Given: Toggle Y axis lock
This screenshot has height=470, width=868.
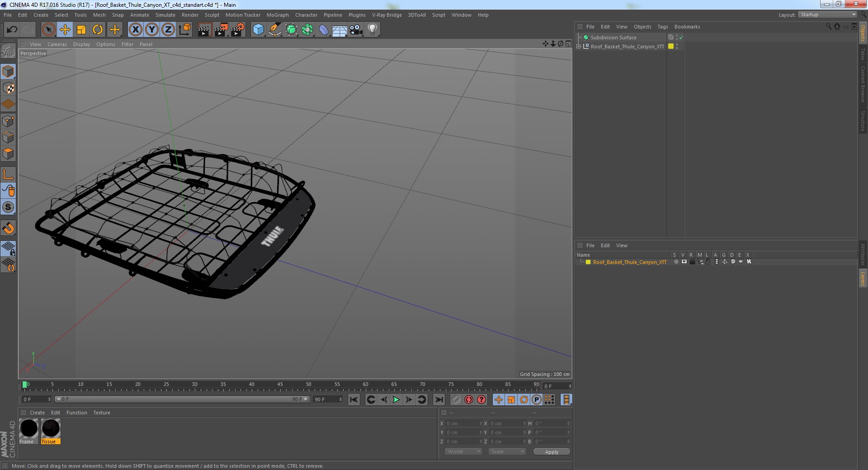Looking at the screenshot, I should click(152, 30).
